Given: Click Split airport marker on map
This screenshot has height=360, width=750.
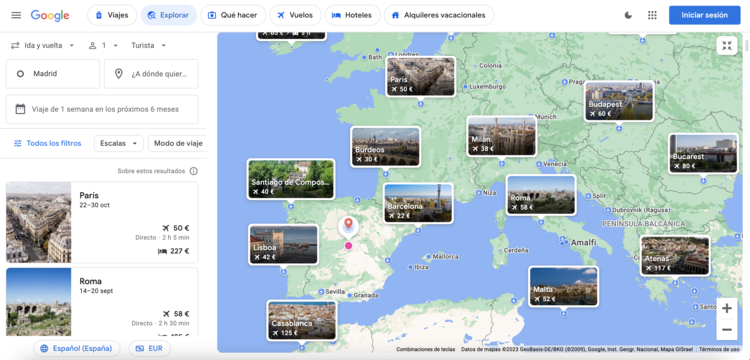Looking at the screenshot, I should [x=588, y=196].
